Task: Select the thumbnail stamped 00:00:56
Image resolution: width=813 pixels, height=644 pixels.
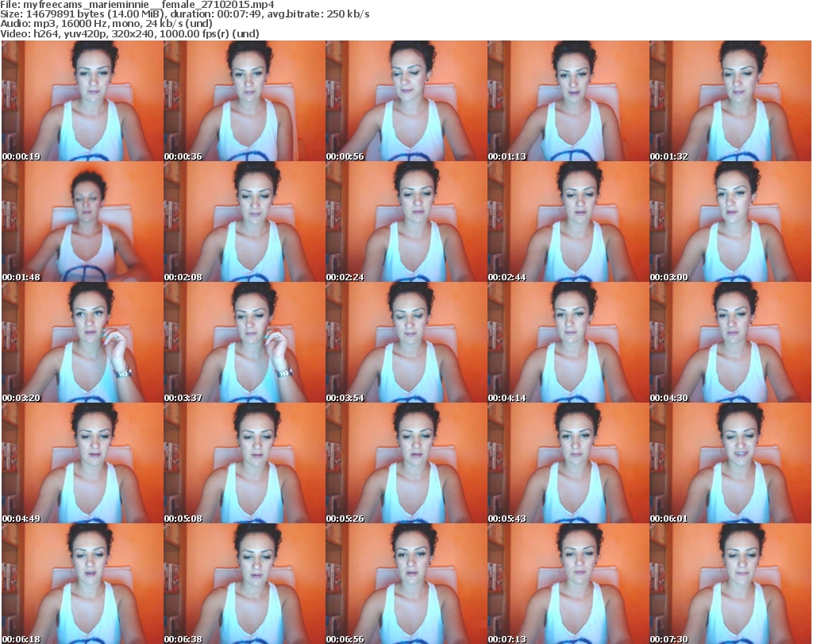Action: point(406,101)
